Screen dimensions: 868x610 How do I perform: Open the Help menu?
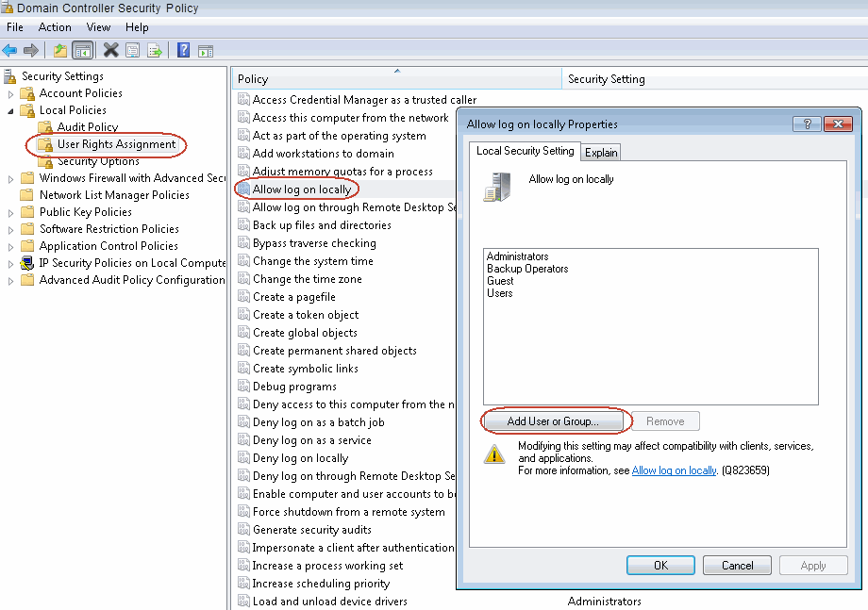tap(137, 27)
